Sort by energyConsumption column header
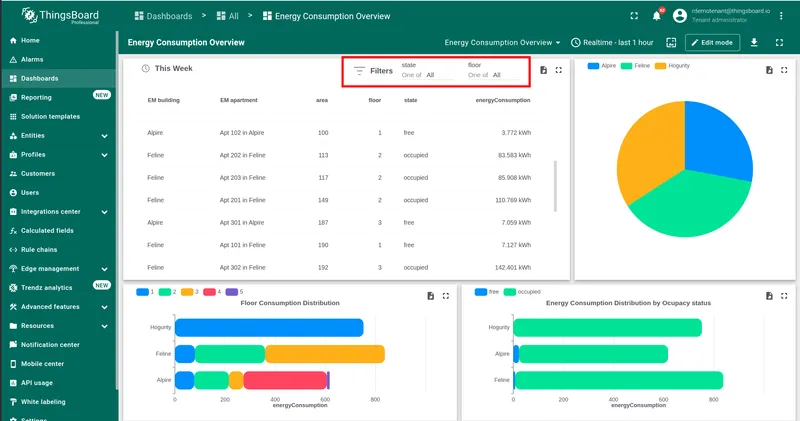 503,100
